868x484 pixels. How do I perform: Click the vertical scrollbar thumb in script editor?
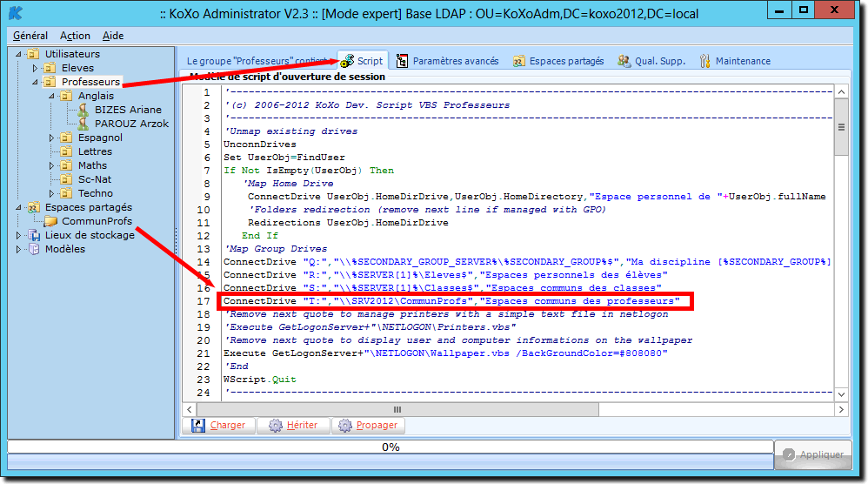tap(841, 127)
